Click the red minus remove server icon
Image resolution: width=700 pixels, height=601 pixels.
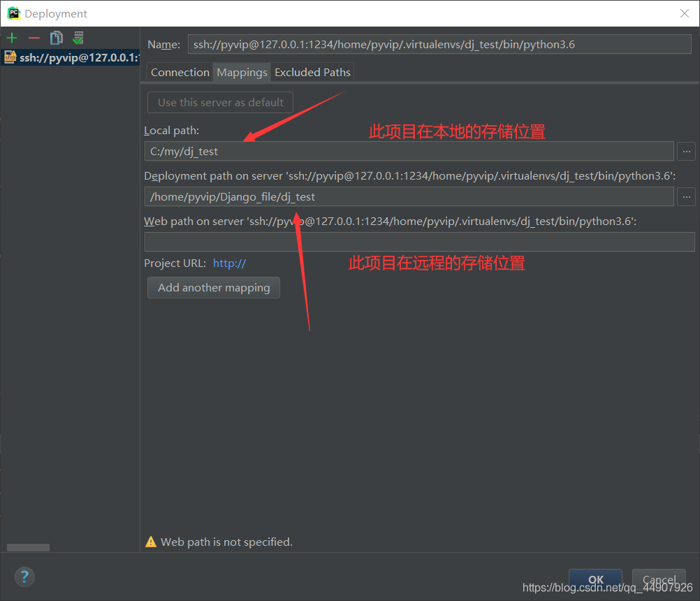click(x=34, y=38)
